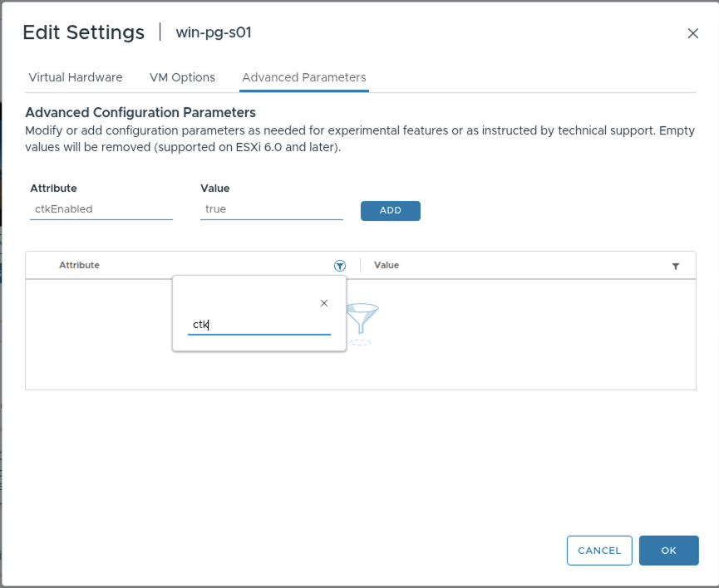Image resolution: width=719 pixels, height=588 pixels.
Task: Click the ADD button
Action: pyautogui.click(x=390, y=211)
